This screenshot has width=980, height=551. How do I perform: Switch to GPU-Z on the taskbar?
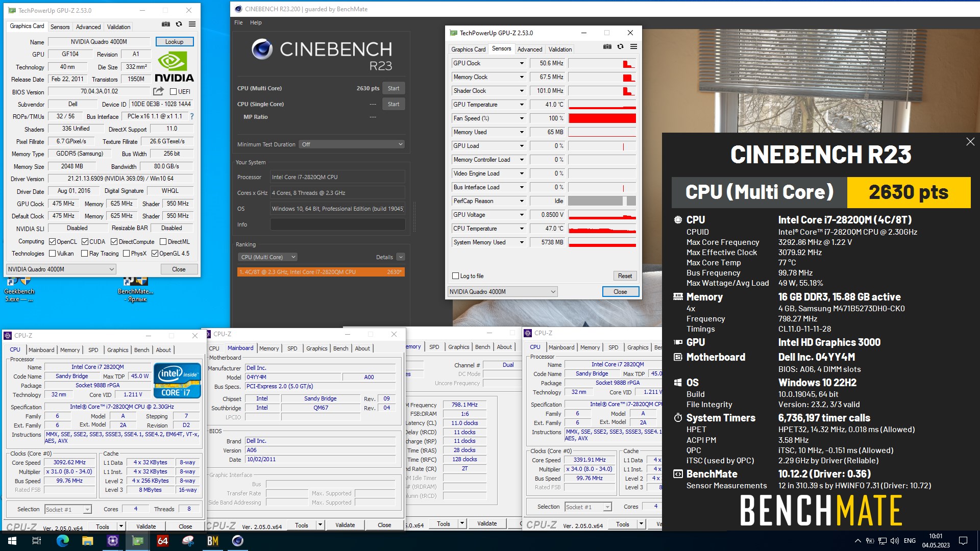tap(137, 541)
